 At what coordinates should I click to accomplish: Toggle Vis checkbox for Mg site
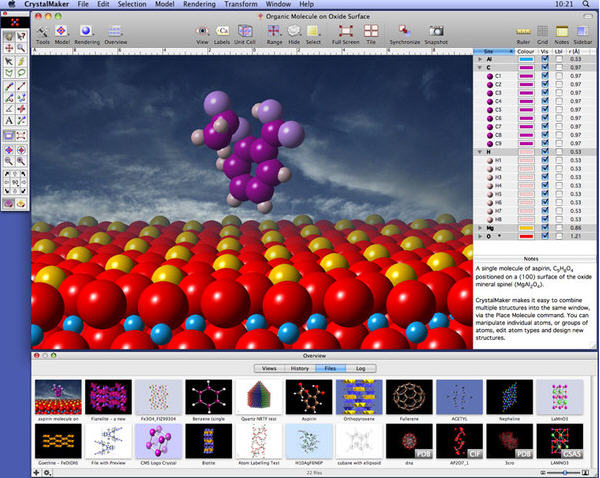pos(545,229)
